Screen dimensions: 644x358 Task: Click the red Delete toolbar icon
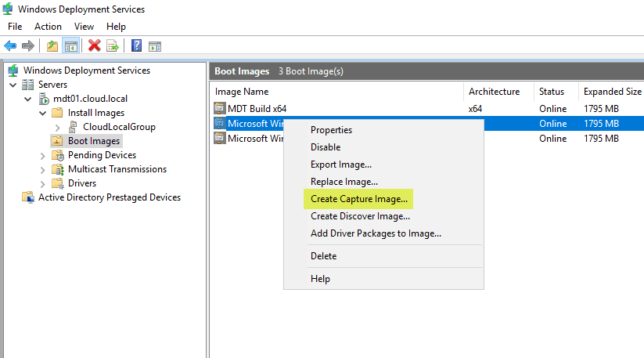pyautogui.click(x=95, y=46)
